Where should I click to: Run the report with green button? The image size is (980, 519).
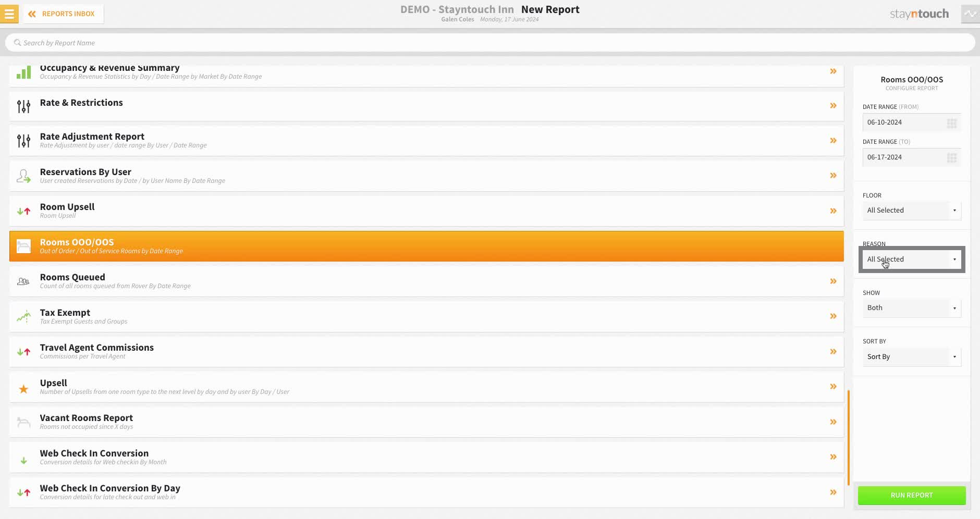(912, 495)
